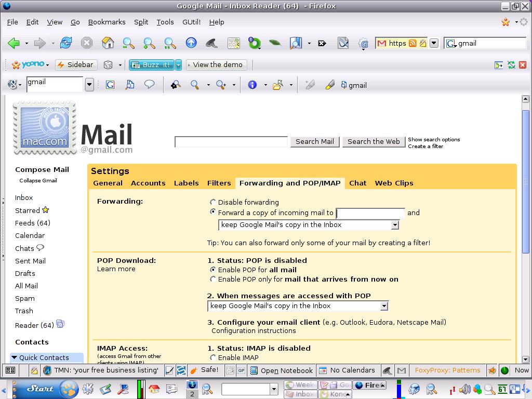This screenshot has height=399, width=532.
Task: Go to Home via house icon
Action: (108, 43)
